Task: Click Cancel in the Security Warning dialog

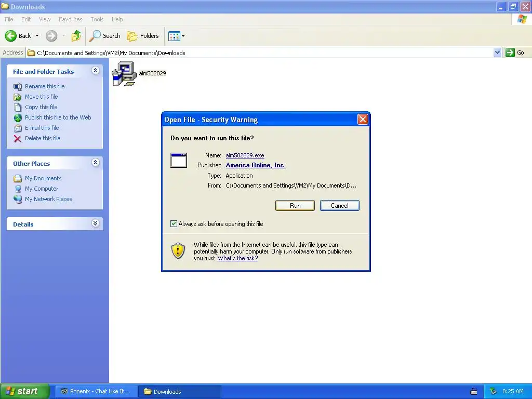Action: [339, 206]
